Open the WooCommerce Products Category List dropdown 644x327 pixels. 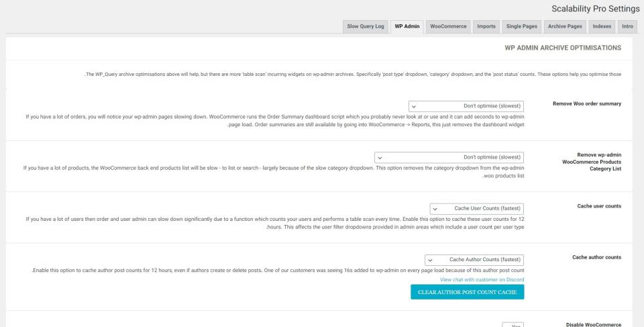(x=448, y=157)
